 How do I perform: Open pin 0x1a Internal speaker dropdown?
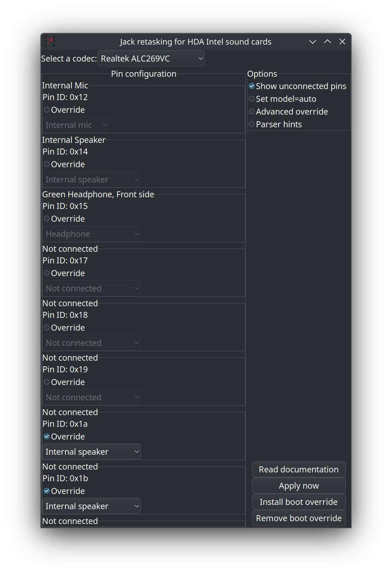click(91, 451)
